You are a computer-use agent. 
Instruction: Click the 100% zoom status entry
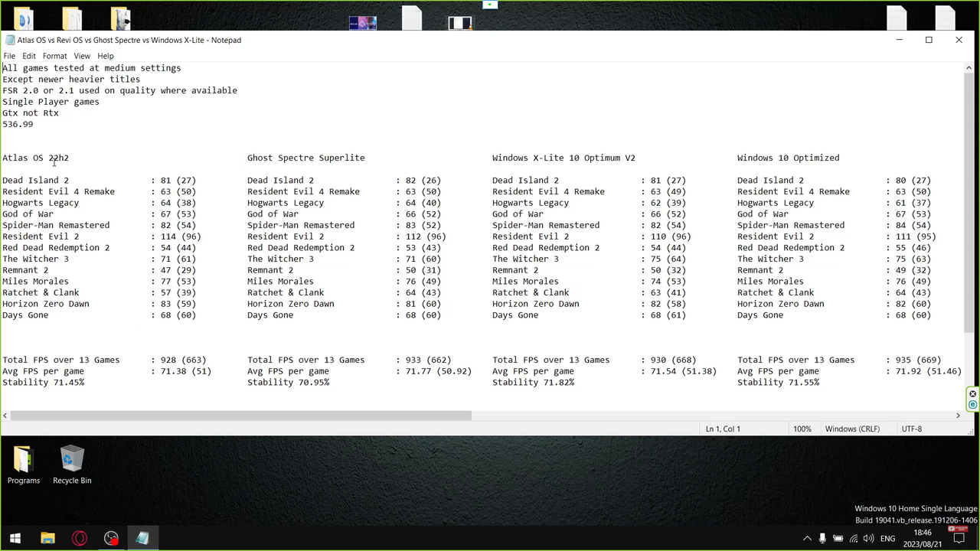802,429
